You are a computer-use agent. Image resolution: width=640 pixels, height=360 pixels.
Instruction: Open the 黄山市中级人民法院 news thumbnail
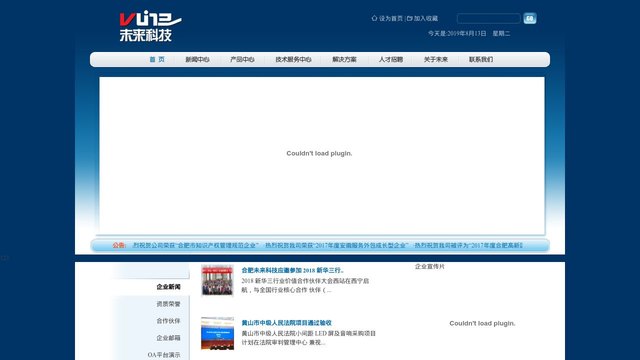tap(217, 333)
